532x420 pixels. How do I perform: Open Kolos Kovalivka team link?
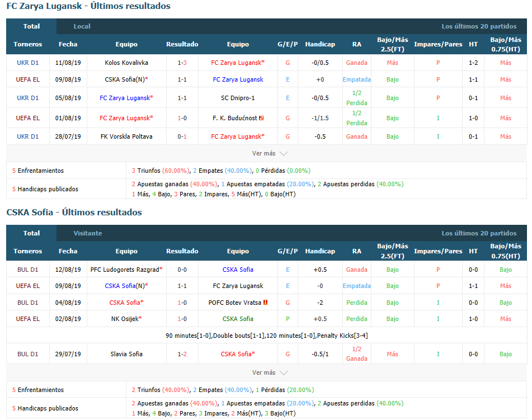pyautogui.click(x=126, y=63)
